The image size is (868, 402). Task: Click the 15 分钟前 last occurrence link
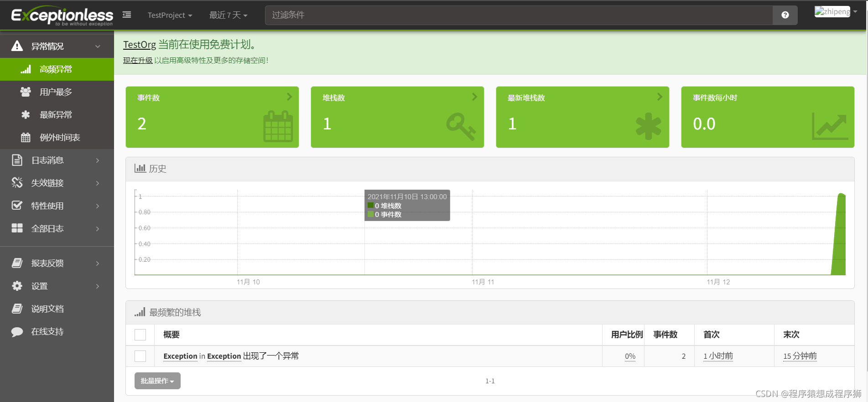(x=800, y=356)
